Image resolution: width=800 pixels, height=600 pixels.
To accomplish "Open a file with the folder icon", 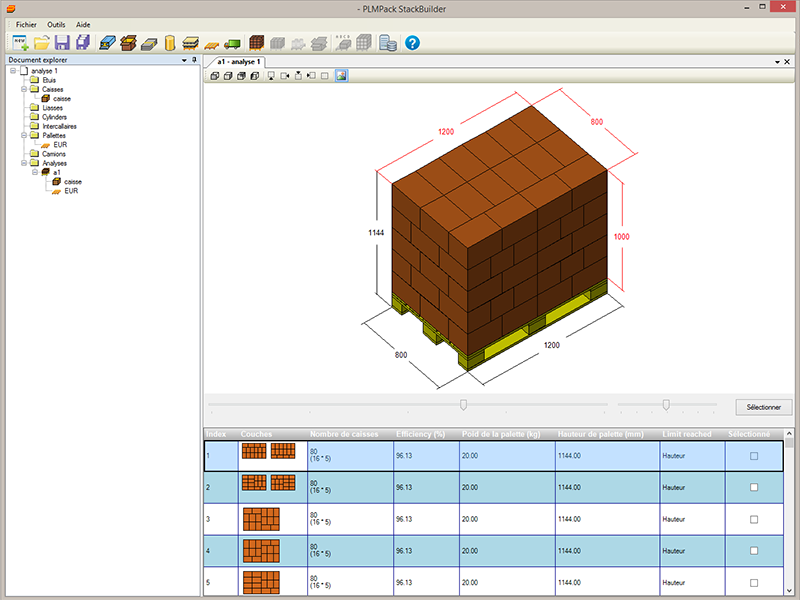I will tap(42, 43).
